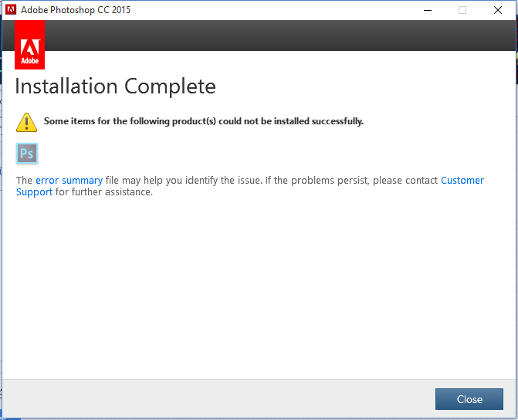Click the Photoshop Ps product icon
The height and width of the screenshot is (420, 518).
pos(27,154)
